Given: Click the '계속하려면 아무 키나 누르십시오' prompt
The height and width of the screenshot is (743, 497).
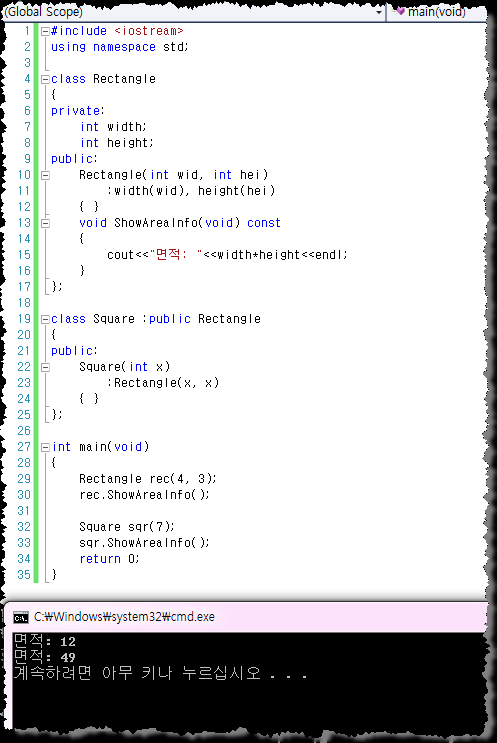Looking at the screenshot, I should [x=137, y=673].
